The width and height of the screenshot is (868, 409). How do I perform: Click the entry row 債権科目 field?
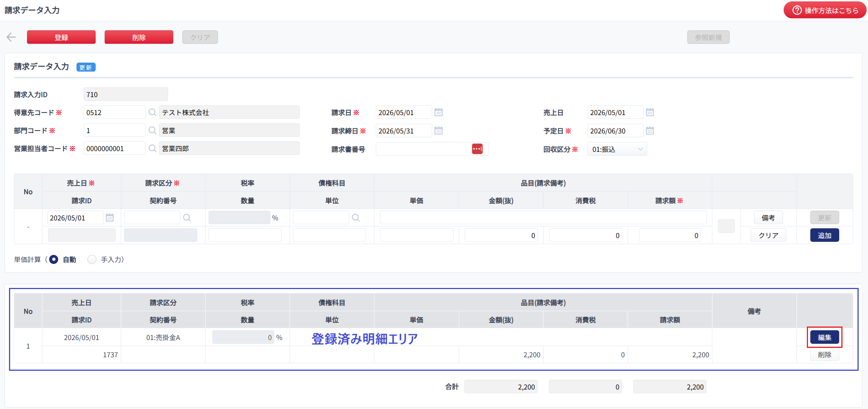(x=321, y=218)
